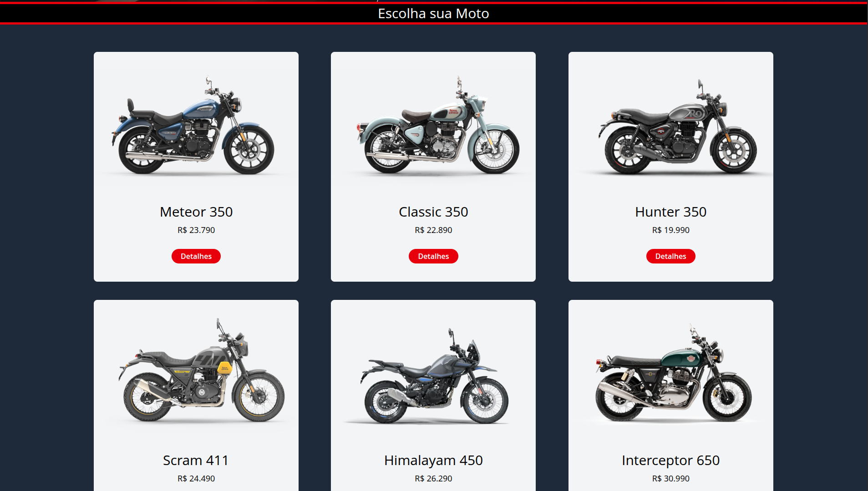The width and height of the screenshot is (868, 491).
Task: Click the R$ 23.790 price
Action: coord(196,230)
